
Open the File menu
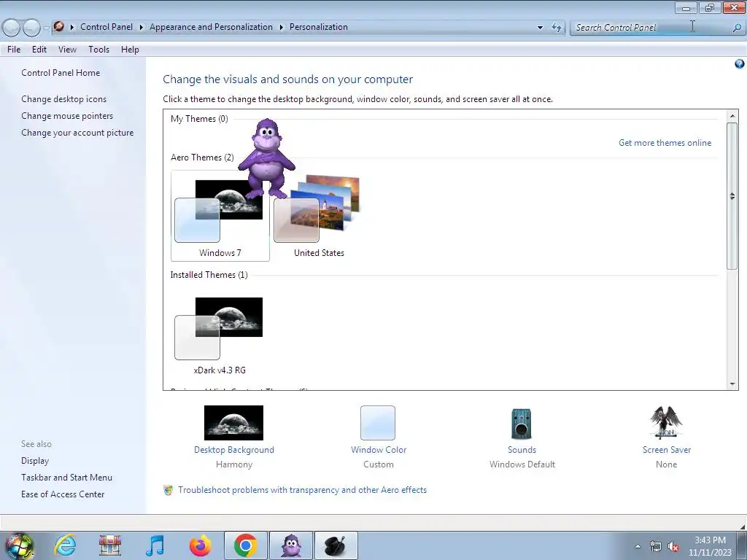(x=14, y=50)
